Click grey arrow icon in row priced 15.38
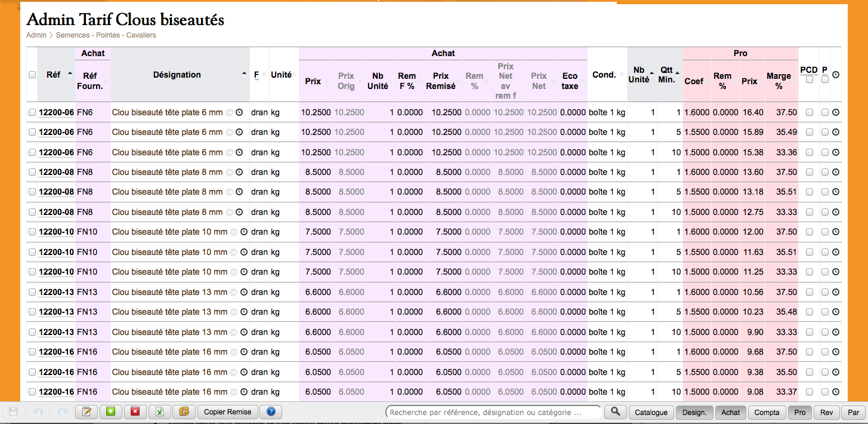 coord(229,152)
